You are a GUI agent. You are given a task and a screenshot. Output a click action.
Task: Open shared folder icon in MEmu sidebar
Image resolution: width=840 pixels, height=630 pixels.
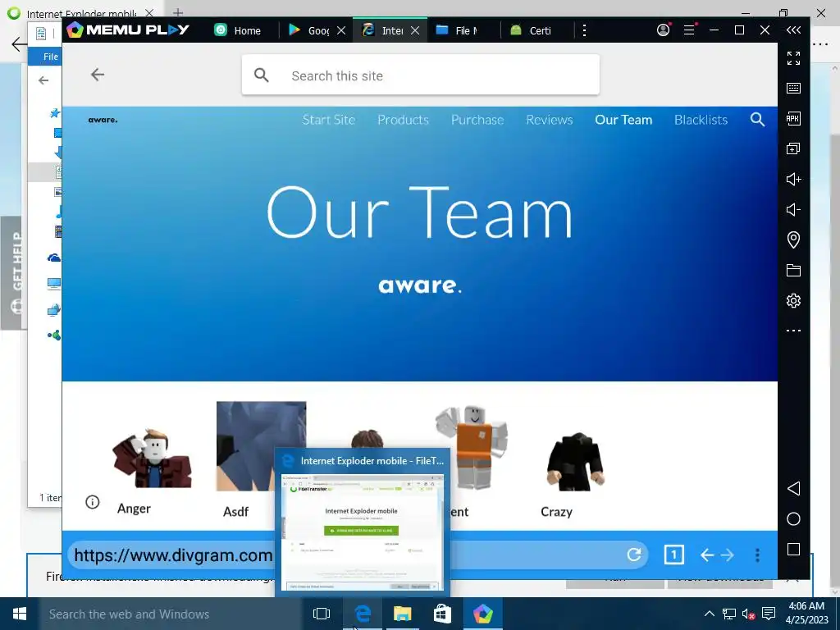[793, 271]
